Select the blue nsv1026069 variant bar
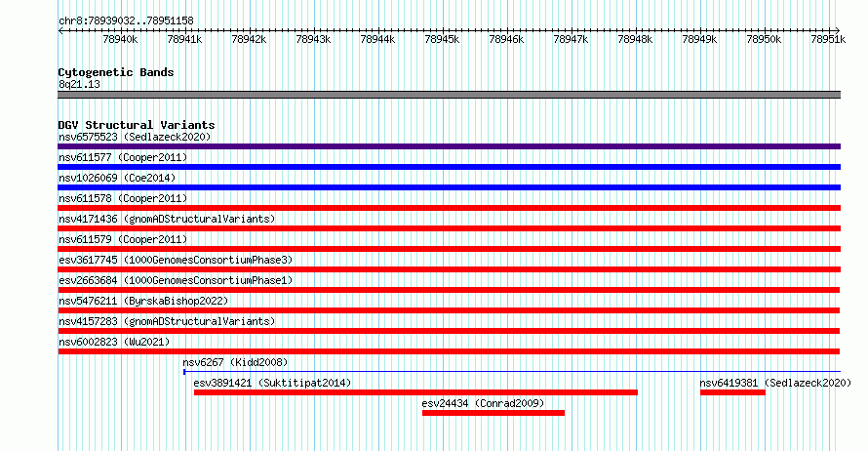The width and height of the screenshot is (868, 451). click(x=449, y=187)
